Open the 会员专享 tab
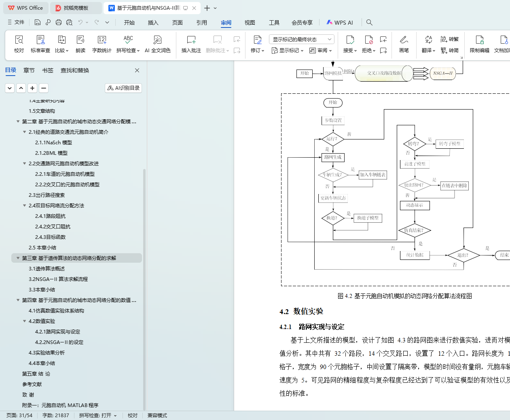This screenshot has width=510, height=420. [302, 23]
